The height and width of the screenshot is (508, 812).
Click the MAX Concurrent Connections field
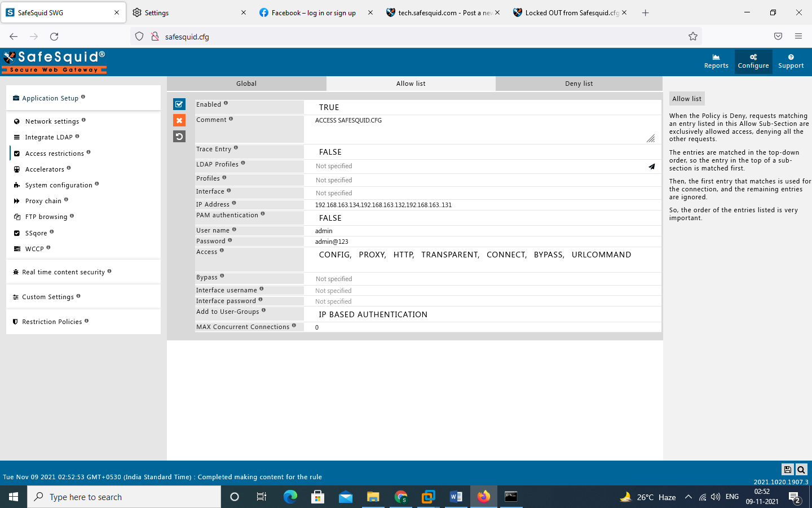pyautogui.click(x=483, y=327)
